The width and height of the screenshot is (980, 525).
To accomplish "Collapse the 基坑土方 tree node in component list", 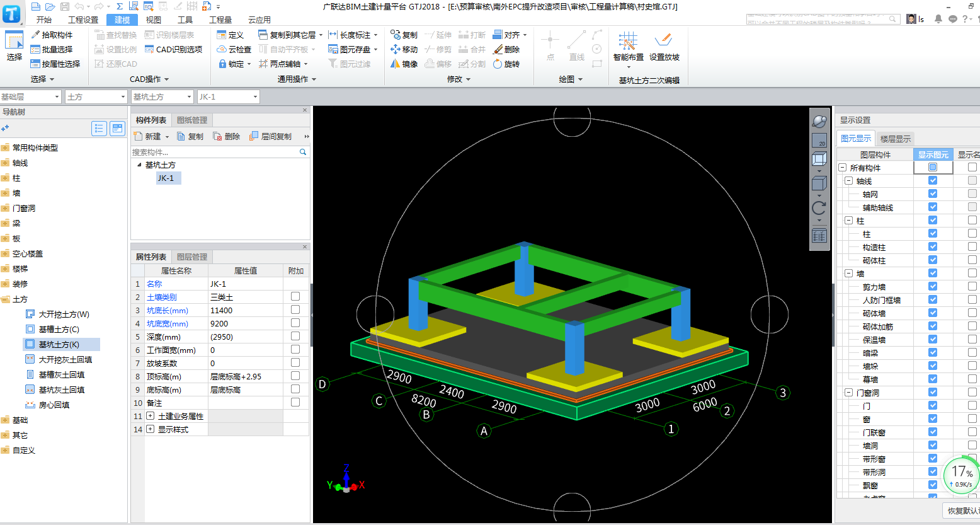I will tap(140, 165).
